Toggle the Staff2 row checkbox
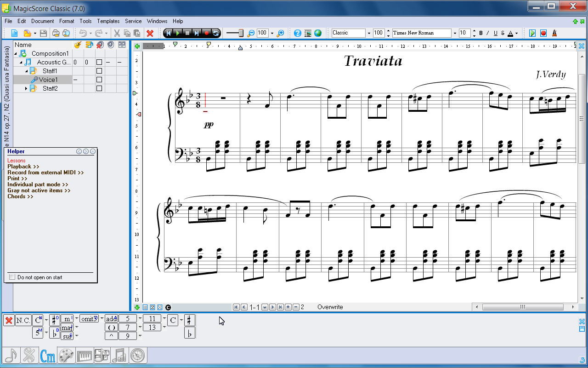 click(99, 88)
